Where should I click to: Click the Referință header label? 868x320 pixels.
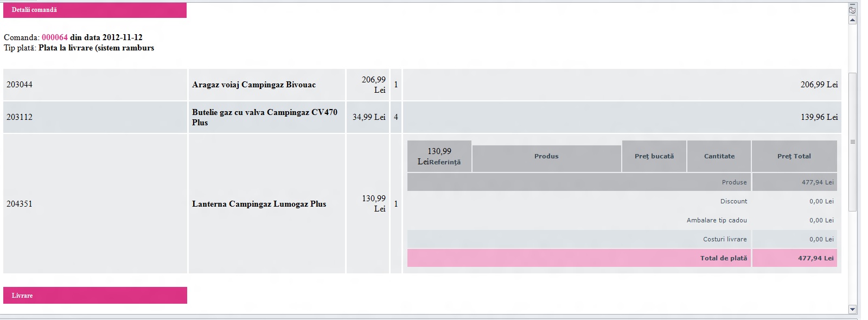pyautogui.click(x=445, y=162)
